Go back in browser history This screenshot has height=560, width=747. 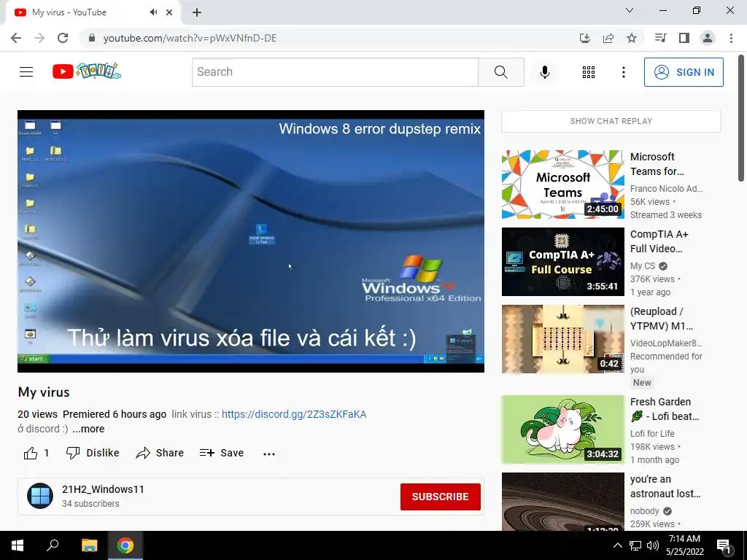click(x=16, y=38)
